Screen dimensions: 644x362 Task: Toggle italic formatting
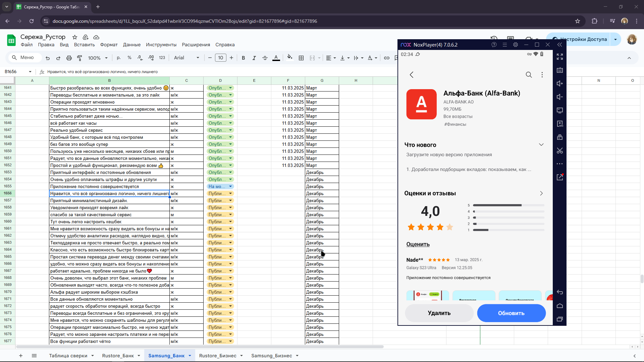click(x=254, y=58)
